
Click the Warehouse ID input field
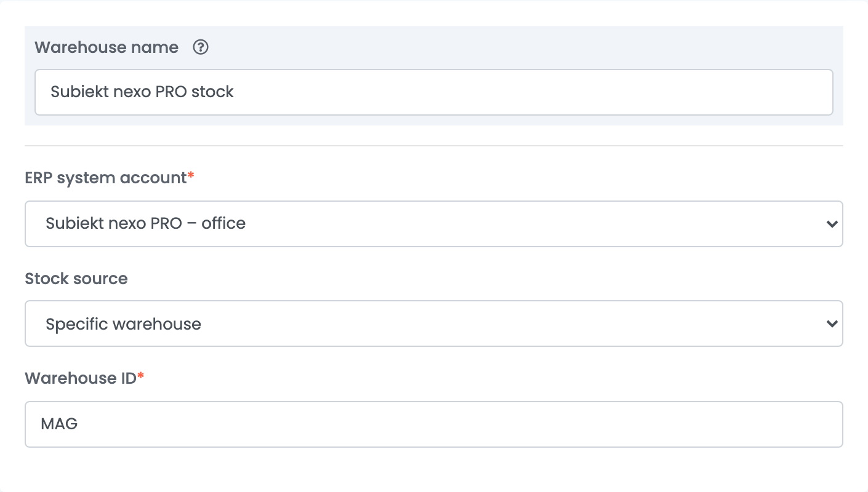[x=434, y=424]
